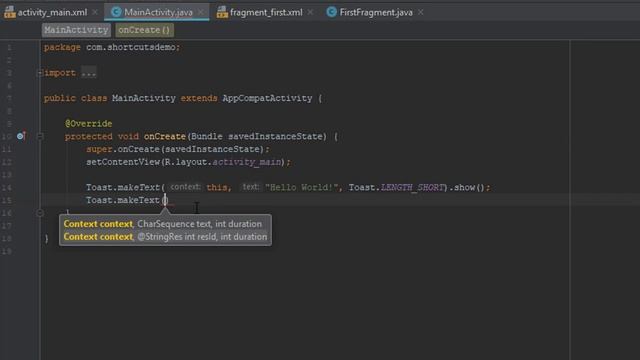Click the fold end marker on line 16
The height and width of the screenshot is (360, 640).
click(x=40, y=213)
